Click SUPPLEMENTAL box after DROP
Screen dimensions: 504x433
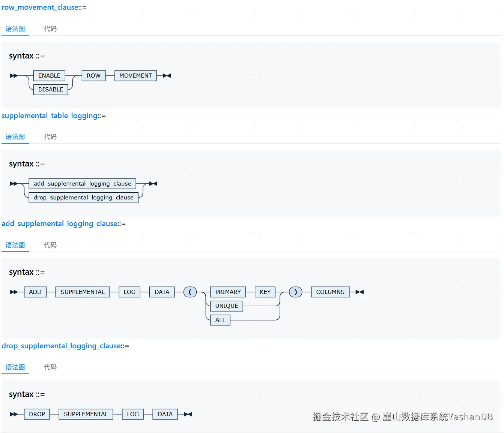pos(86,414)
